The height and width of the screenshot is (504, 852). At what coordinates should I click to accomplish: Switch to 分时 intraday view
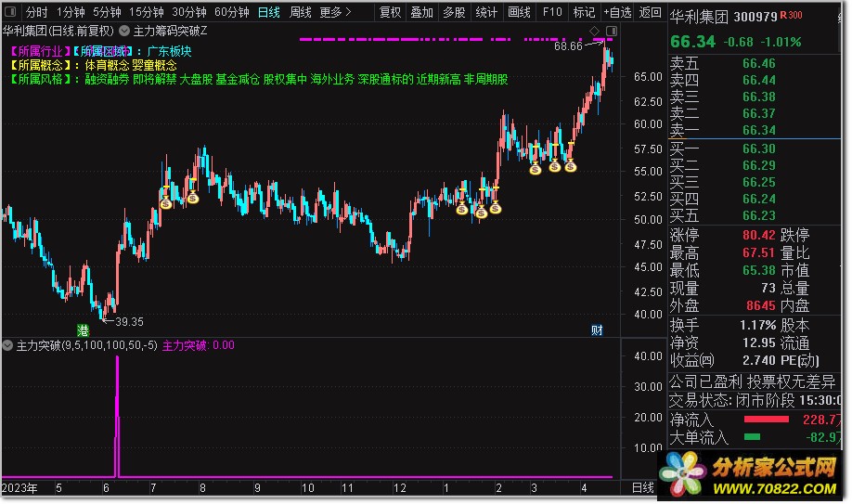[37, 12]
